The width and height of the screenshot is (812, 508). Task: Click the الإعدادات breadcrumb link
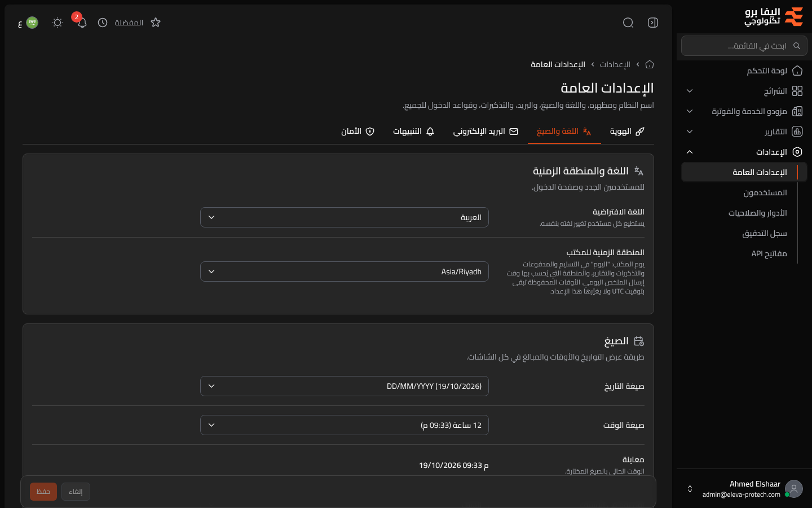tap(615, 64)
